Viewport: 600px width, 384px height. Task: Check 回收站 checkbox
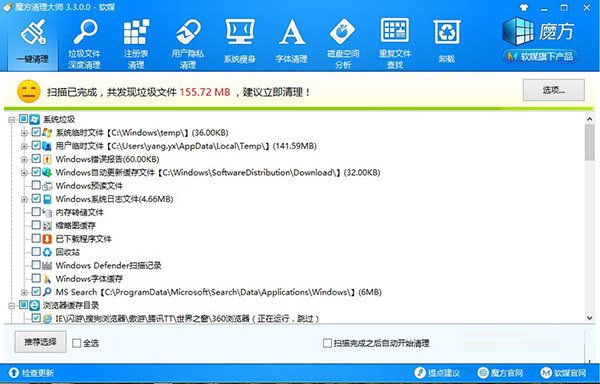(x=36, y=252)
